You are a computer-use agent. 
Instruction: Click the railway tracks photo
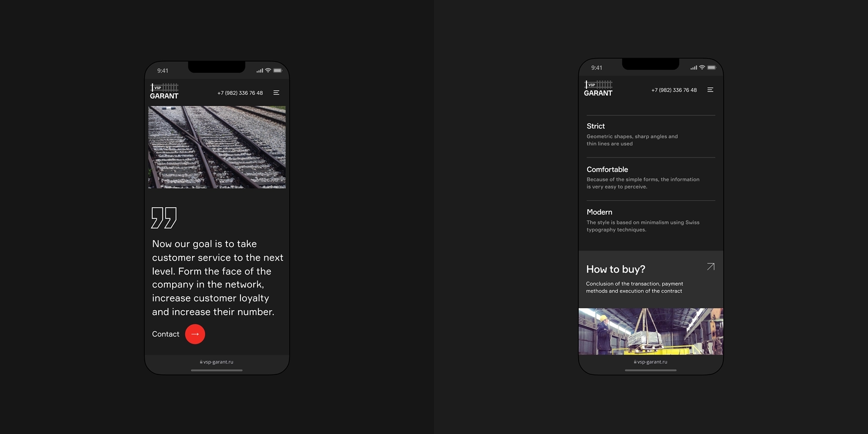coord(217,147)
